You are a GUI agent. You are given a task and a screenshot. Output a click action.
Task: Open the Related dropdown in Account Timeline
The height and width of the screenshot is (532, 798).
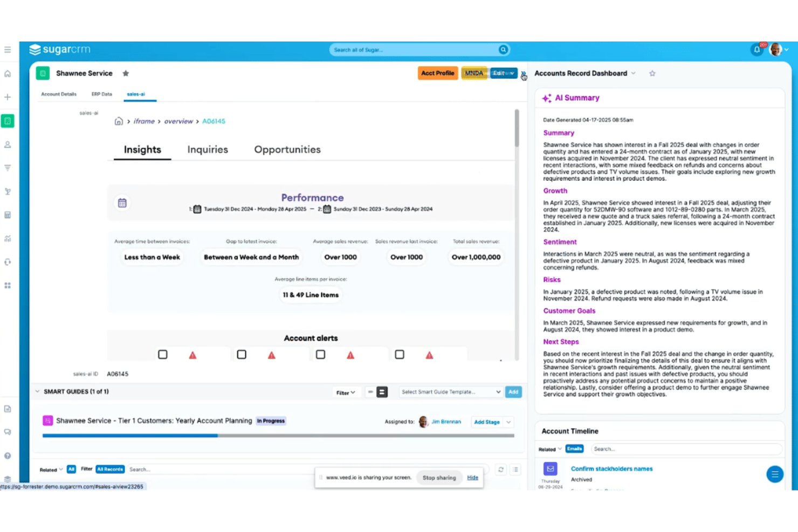point(550,449)
